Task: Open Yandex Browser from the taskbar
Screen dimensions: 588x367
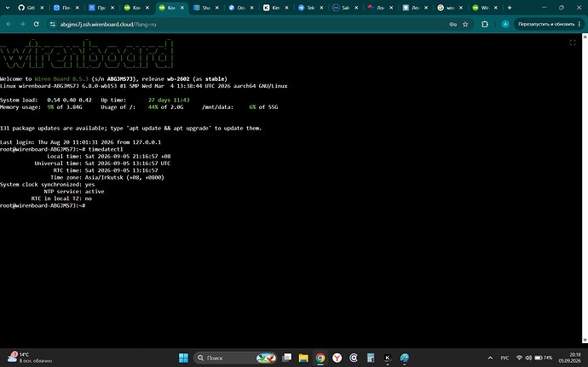Action: coord(337,358)
